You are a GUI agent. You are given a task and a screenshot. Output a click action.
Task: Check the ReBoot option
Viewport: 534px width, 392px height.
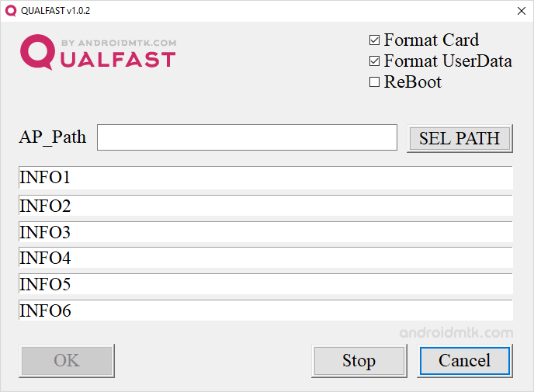(374, 82)
